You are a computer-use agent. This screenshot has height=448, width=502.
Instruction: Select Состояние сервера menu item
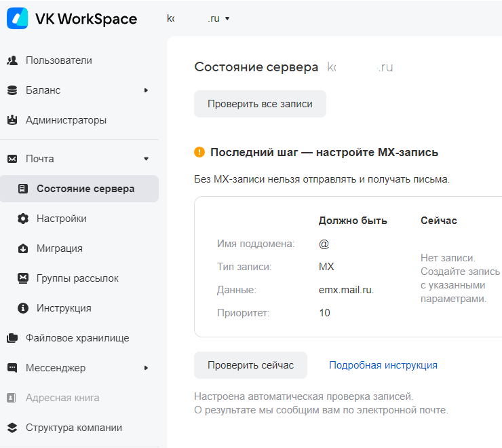[x=85, y=189]
